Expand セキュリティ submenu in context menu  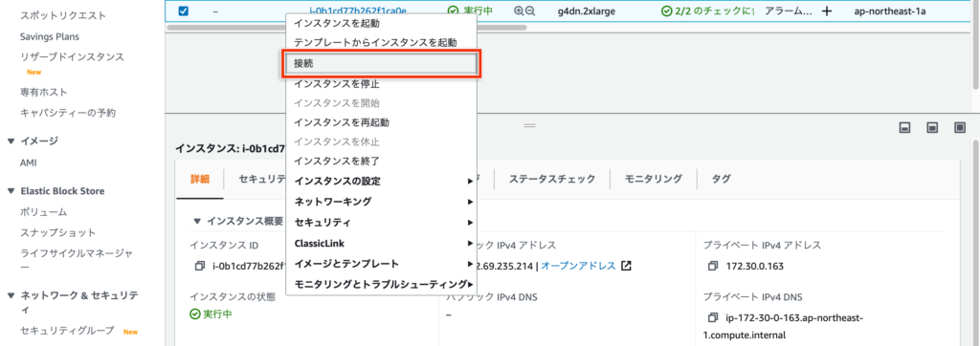(x=381, y=223)
